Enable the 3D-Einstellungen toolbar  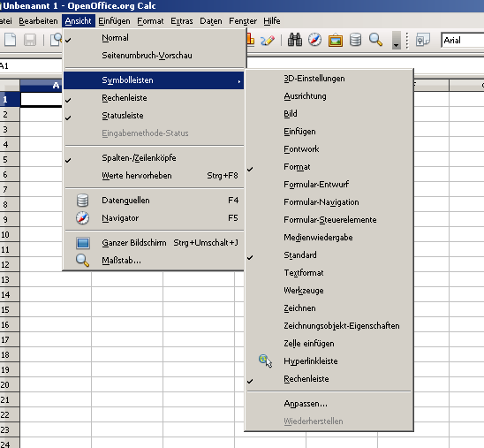[329, 79]
